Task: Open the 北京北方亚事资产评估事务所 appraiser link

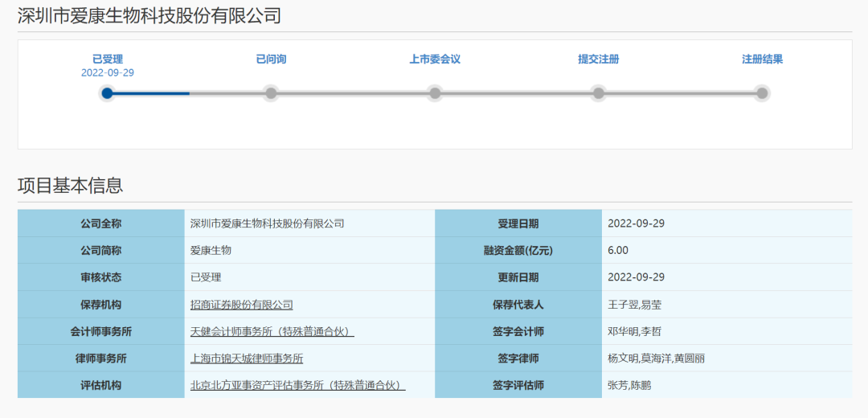Action: (x=297, y=385)
